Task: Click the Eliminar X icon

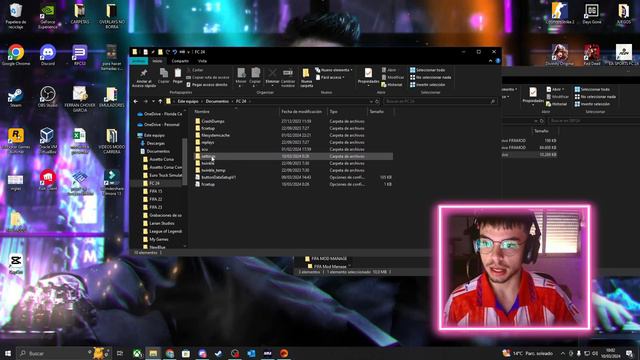Action: click(x=272, y=73)
